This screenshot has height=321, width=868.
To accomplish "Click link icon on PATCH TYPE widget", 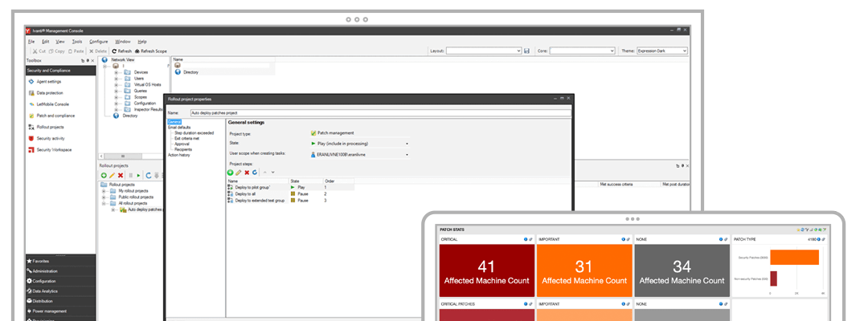I will click(x=824, y=239).
